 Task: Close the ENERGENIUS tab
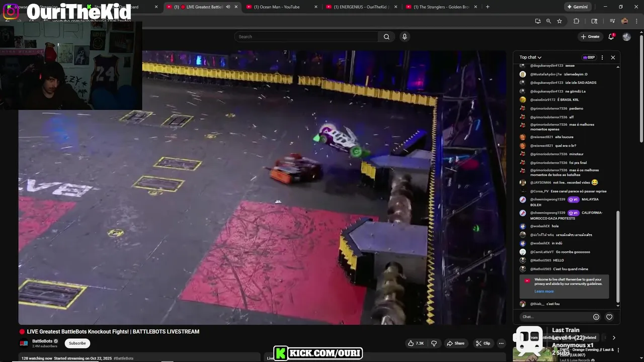pos(395,7)
